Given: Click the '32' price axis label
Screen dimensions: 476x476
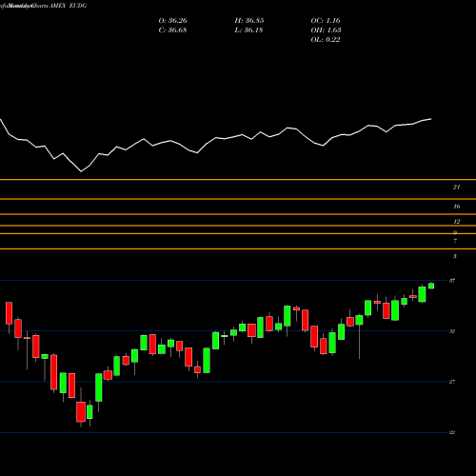Looking at the screenshot, I should tap(452, 331).
